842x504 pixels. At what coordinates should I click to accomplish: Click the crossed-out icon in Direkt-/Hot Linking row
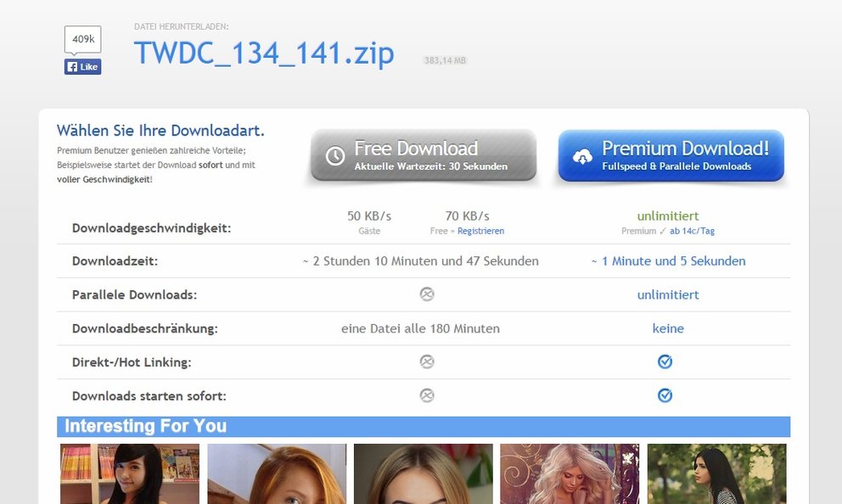[427, 361]
